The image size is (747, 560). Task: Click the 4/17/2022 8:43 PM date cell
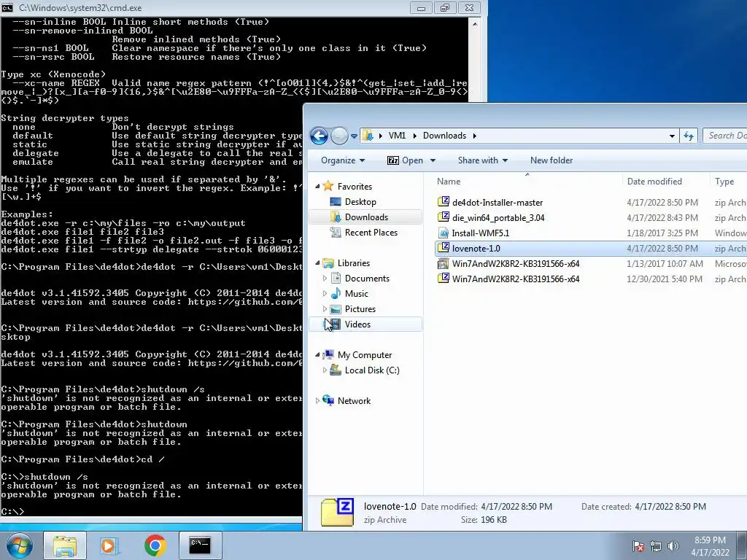pyautogui.click(x=662, y=217)
